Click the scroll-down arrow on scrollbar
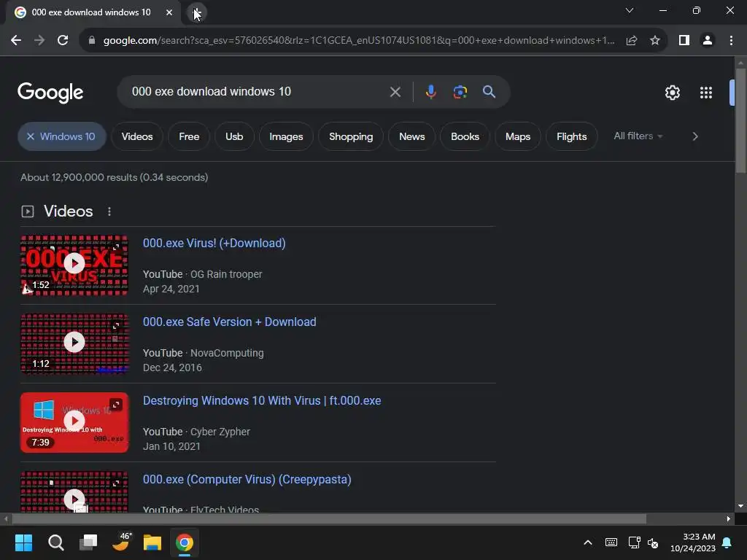Image resolution: width=747 pixels, height=560 pixels. (x=740, y=506)
